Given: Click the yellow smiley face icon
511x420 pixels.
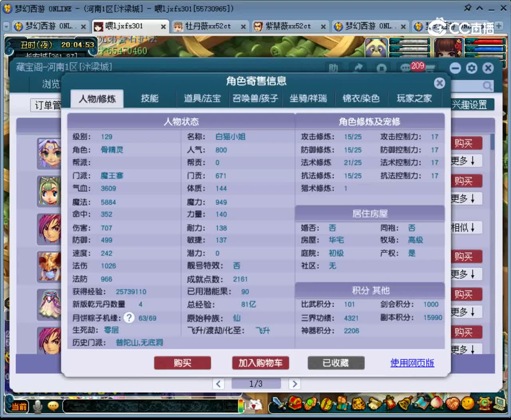Looking at the screenshot, I should [468, 403].
